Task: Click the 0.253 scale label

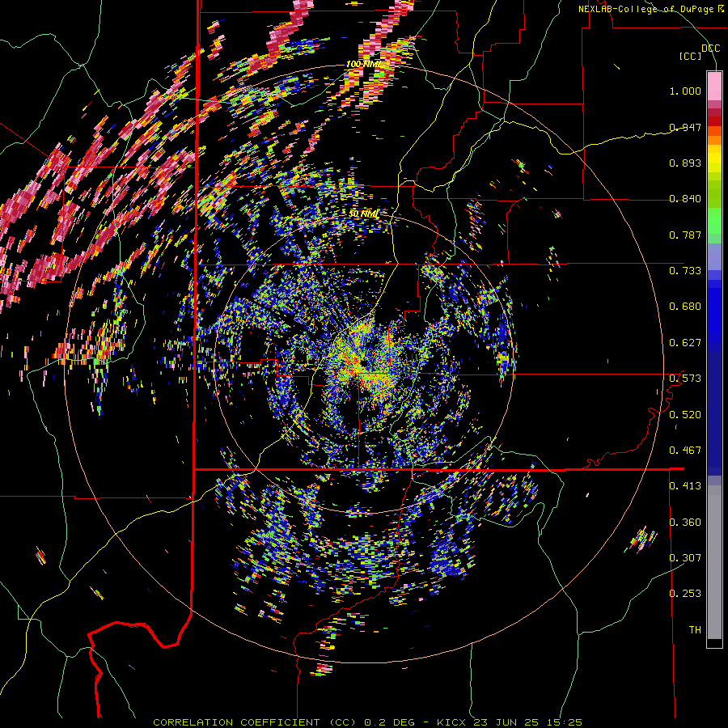Action: 685,594
